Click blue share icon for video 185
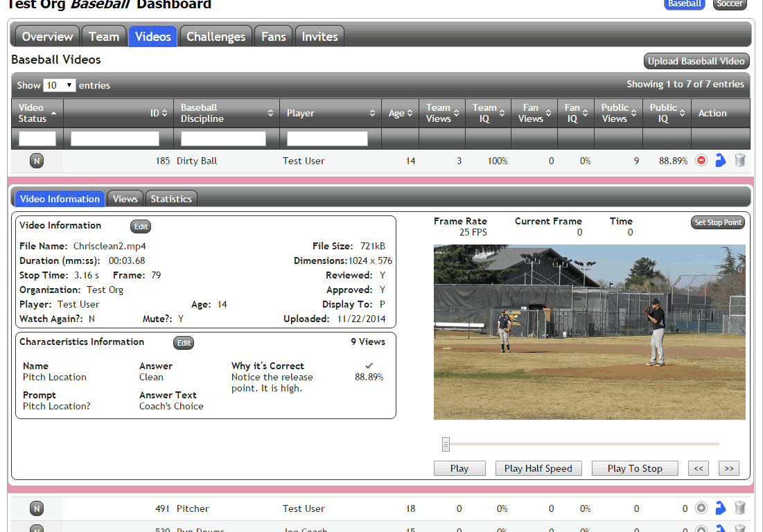 720,161
